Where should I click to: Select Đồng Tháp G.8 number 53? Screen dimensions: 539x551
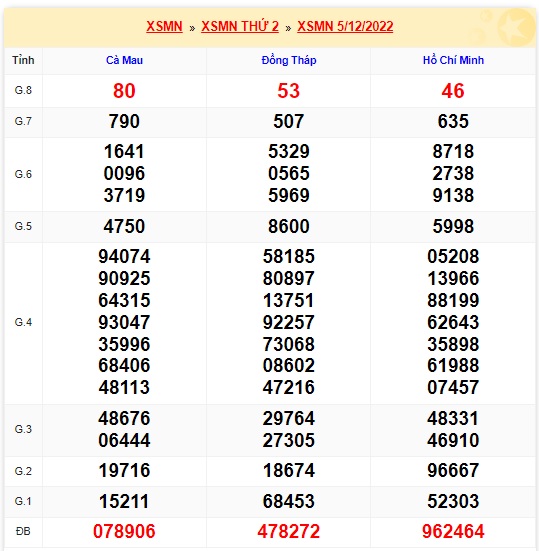[x=288, y=91]
